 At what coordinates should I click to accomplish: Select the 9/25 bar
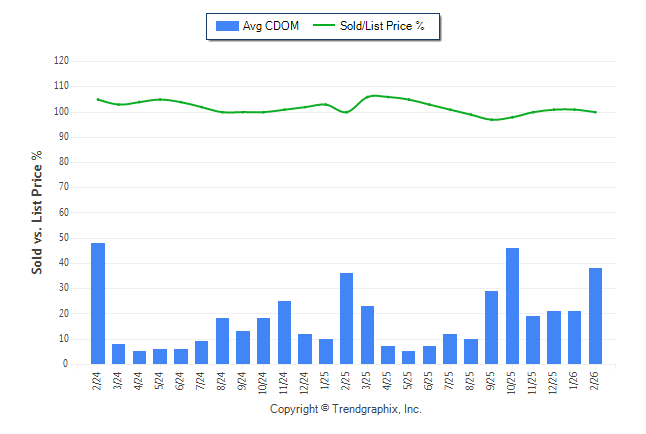491,328
